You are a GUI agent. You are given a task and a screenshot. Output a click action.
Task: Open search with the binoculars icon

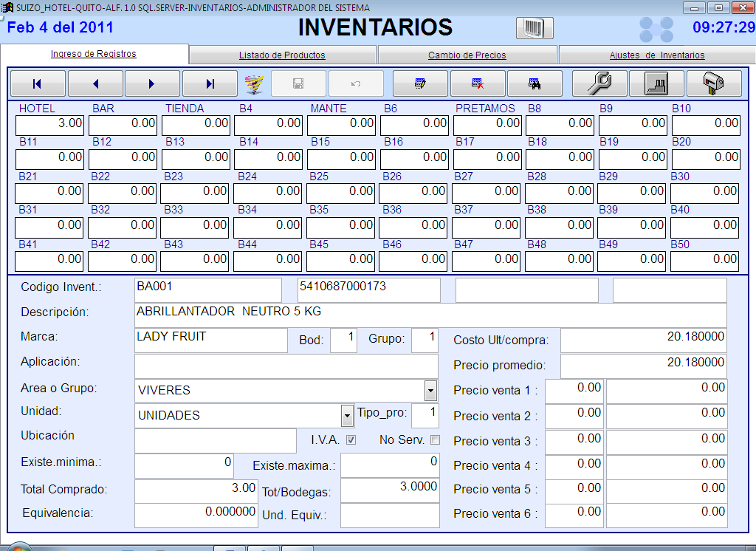(535, 83)
